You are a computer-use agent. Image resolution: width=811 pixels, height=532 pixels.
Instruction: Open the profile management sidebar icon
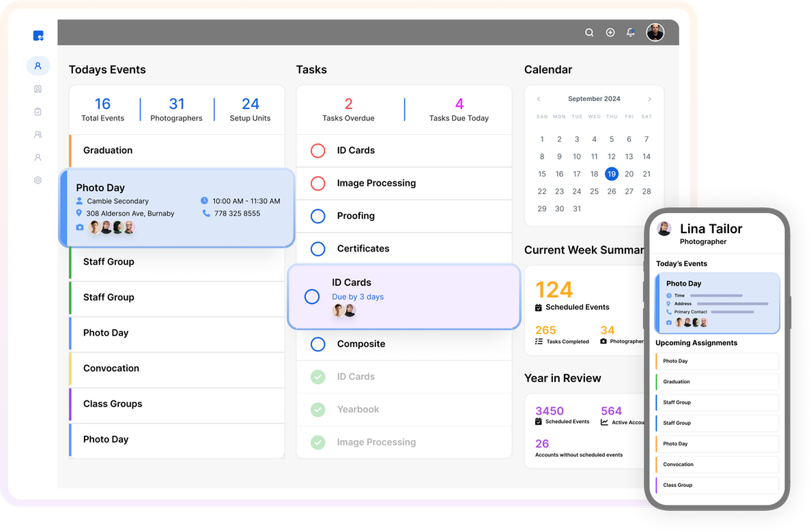38,65
